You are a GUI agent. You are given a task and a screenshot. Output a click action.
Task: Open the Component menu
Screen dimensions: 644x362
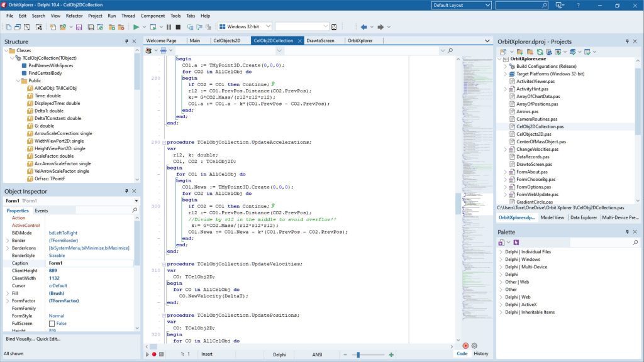(x=153, y=16)
